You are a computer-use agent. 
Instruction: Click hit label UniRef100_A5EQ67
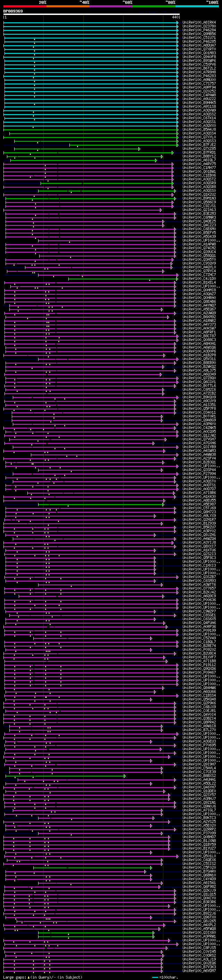point(199,309)
